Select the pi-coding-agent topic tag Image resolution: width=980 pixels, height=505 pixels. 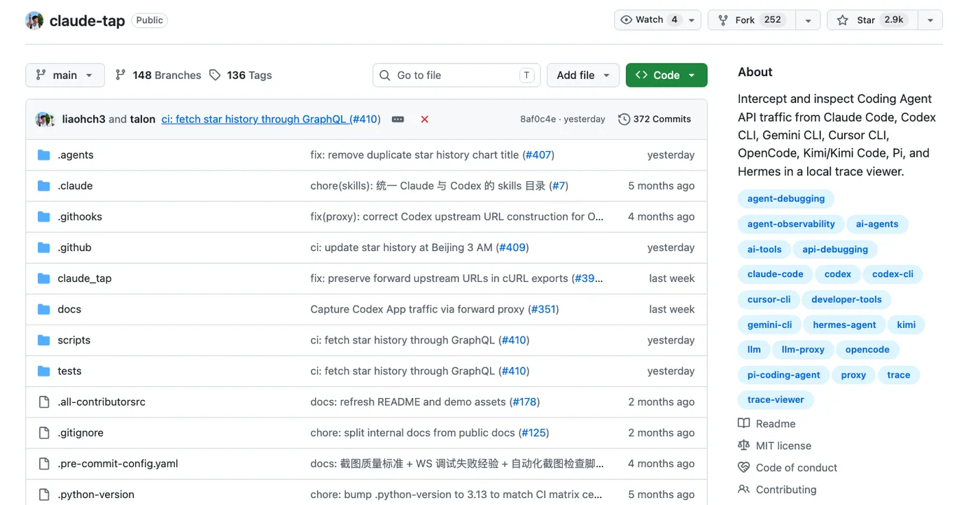784,375
